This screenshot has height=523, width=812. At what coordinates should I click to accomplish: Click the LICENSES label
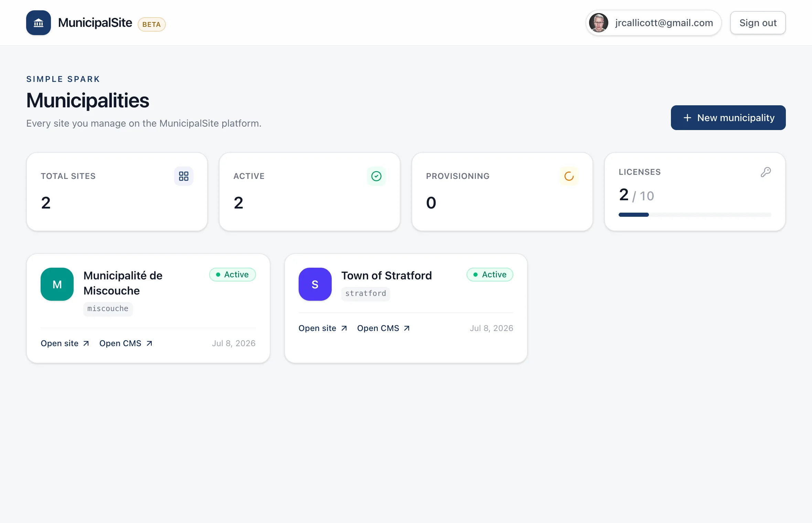640,172
